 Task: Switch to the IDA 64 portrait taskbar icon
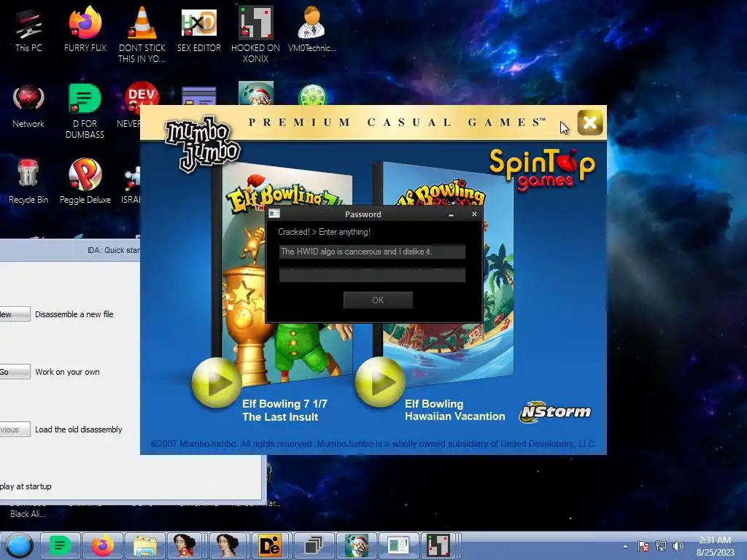tap(185, 545)
